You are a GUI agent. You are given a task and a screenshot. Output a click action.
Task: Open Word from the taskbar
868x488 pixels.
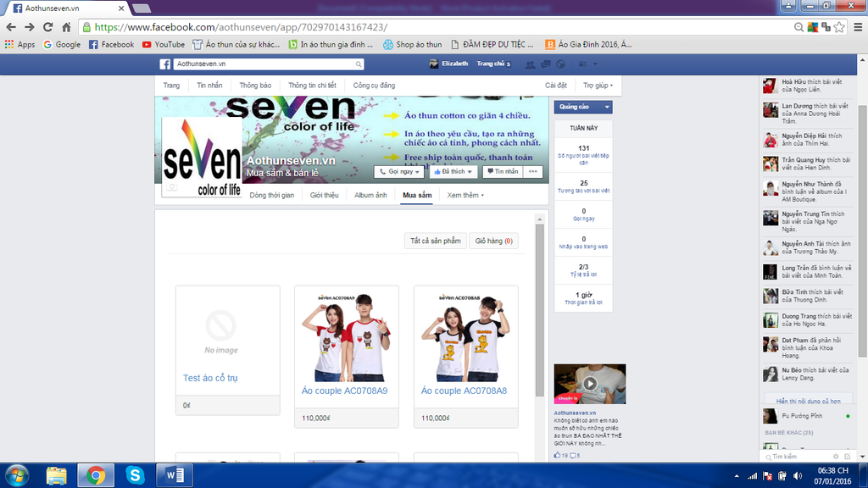tap(175, 475)
